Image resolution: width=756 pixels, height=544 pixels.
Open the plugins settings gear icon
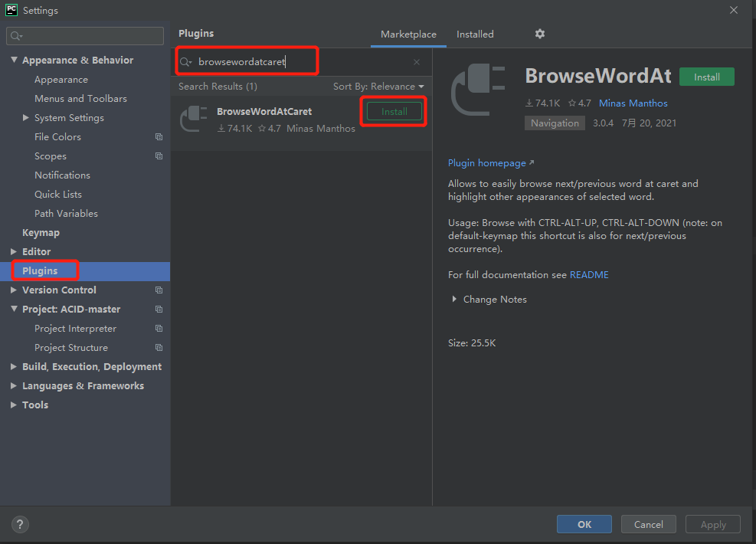point(539,34)
